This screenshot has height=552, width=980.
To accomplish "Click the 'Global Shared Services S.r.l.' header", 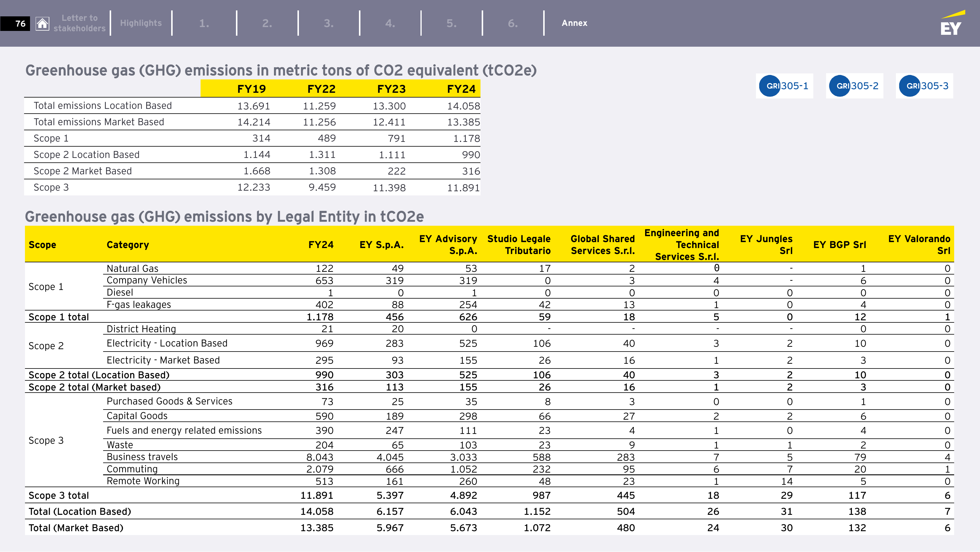I will (603, 245).
